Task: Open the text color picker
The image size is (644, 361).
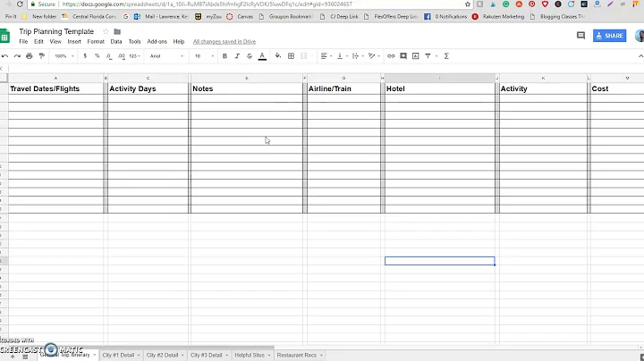Action: [262, 56]
